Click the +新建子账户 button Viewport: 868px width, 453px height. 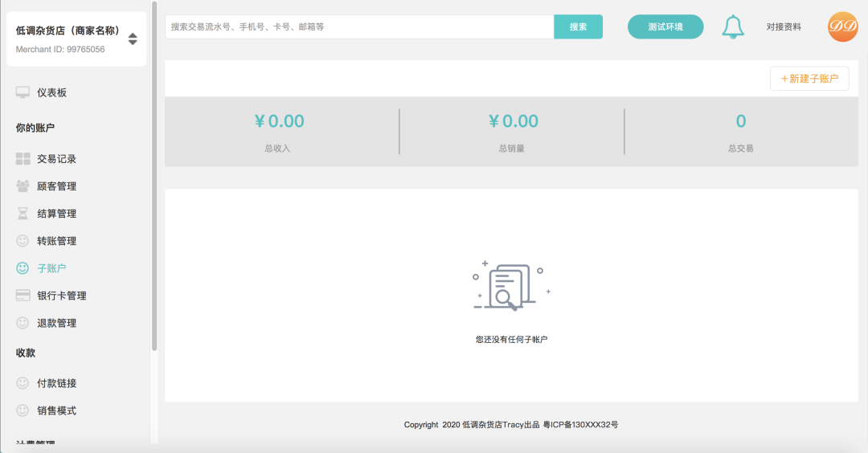pos(809,79)
